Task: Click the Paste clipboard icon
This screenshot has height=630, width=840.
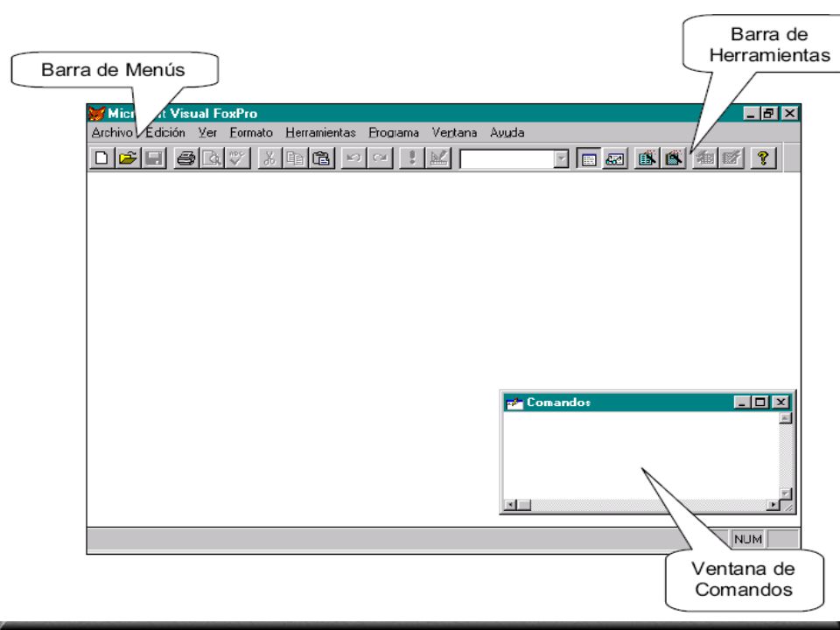Action: [x=321, y=158]
